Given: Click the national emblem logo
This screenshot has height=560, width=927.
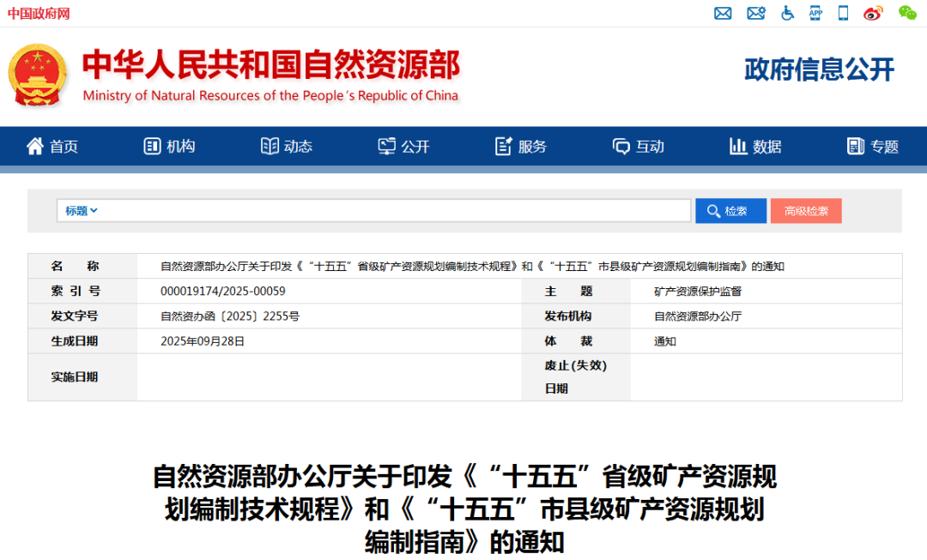Looking at the screenshot, I should pyautogui.click(x=38, y=74).
